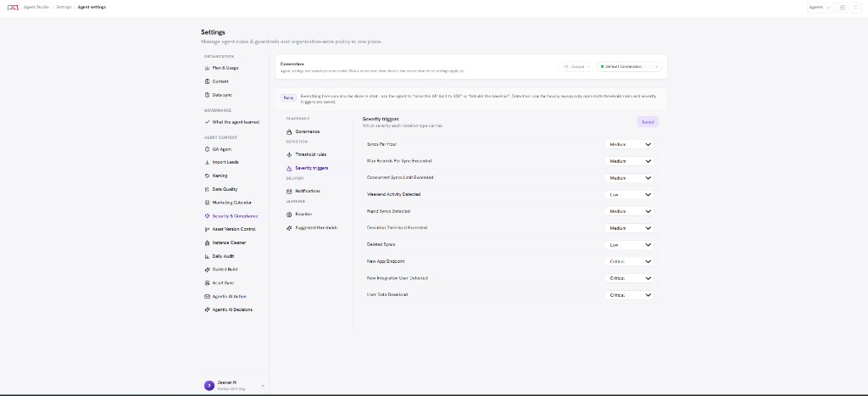Click the Settings page heading
Screen dimensions: 868x396
point(213,32)
